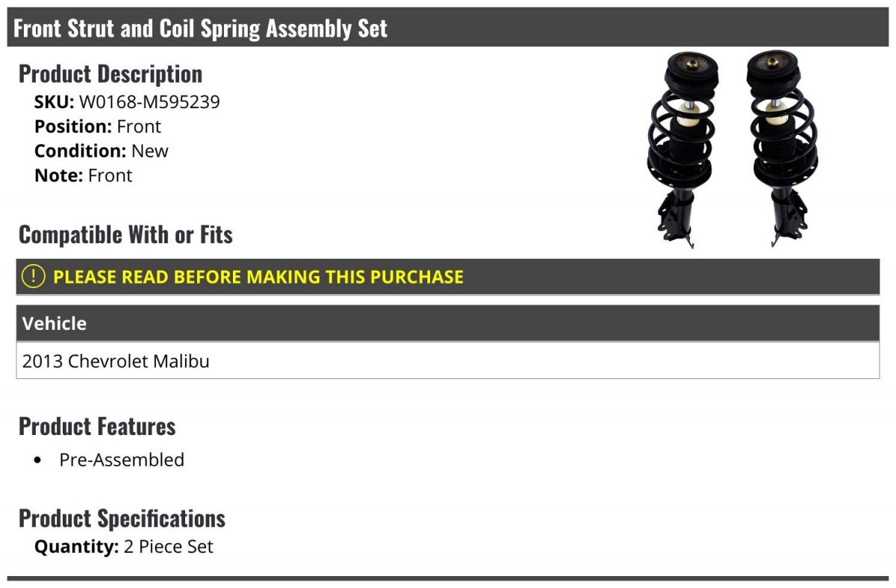Select the 2013 Chevrolet Malibu row

point(448,361)
